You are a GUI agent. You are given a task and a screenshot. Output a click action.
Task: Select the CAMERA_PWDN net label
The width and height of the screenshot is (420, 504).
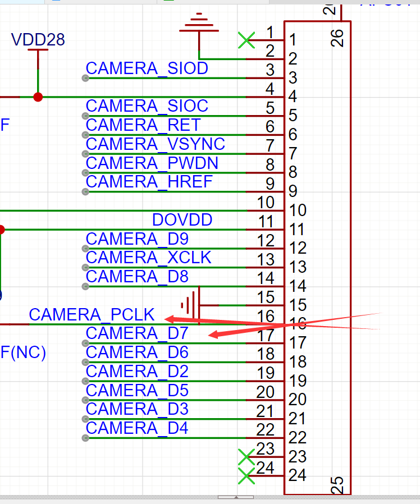click(x=152, y=163)
